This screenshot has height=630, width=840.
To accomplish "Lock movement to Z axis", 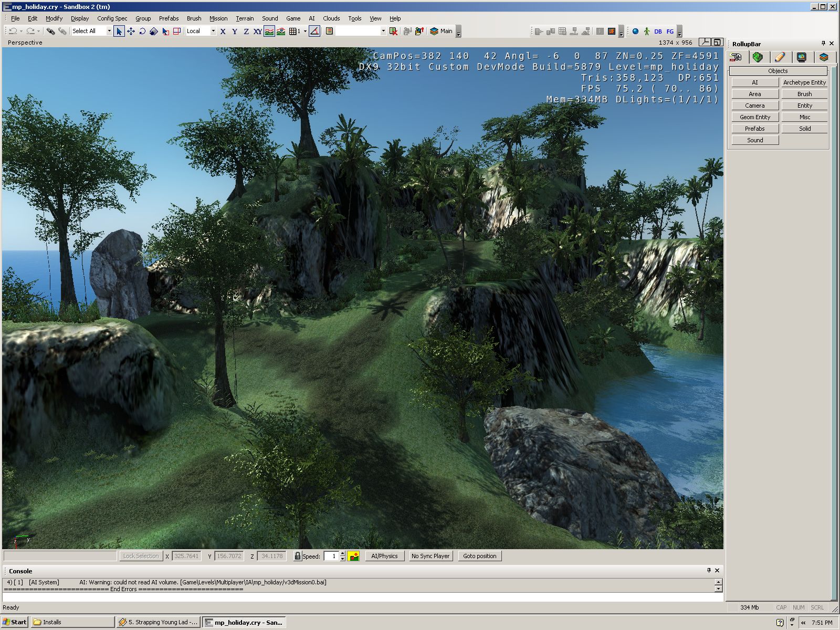I will coord(246,31).
